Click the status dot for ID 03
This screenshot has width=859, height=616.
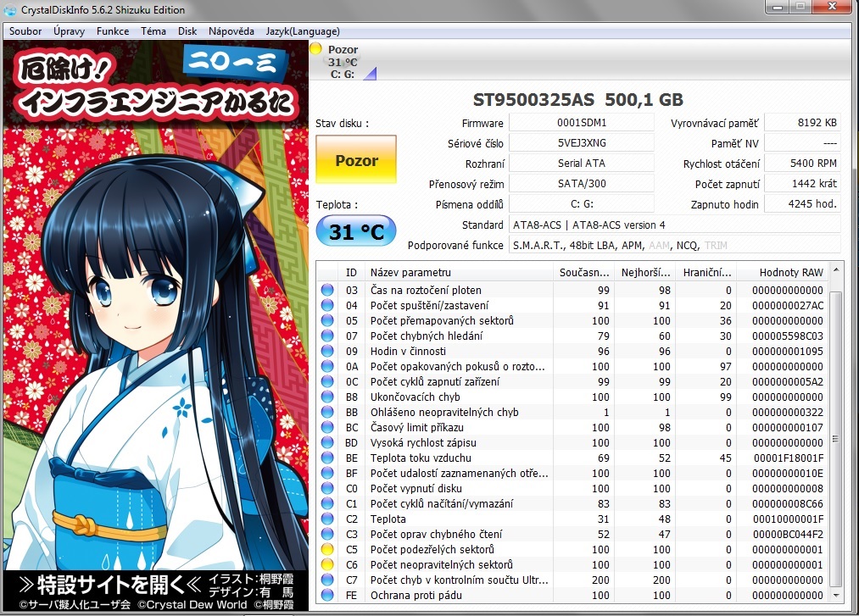click(x=327, y=290)
